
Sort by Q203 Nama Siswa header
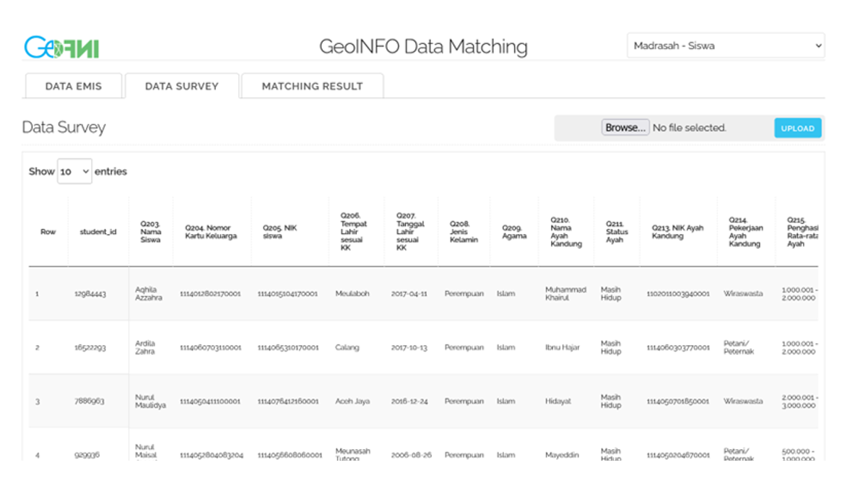[x=151, y=232]
